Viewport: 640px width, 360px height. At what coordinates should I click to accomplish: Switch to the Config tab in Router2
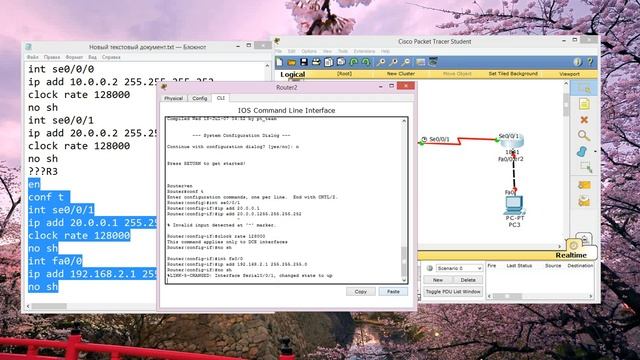200,98
